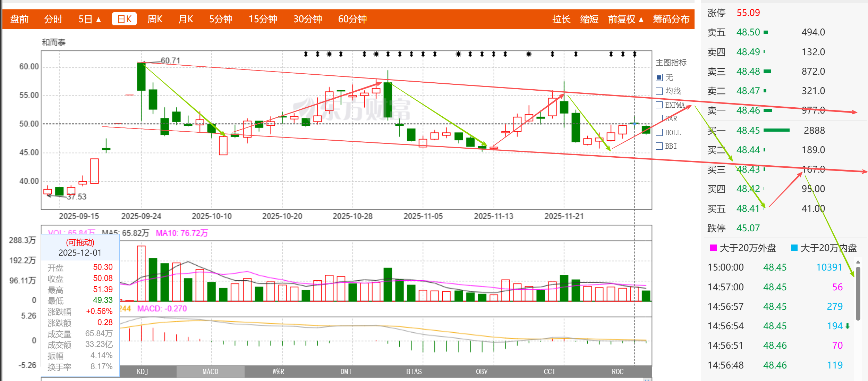Click the up arrow on the trade list scrollbar
Screen dimensions: 868x381
click(x=858, y=262)
